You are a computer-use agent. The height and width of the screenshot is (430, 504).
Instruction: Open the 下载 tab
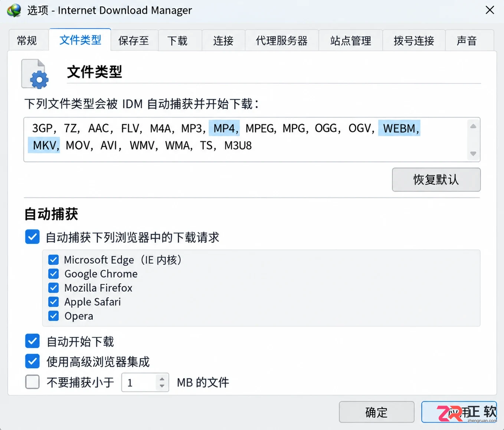click(x=180, y=40)
